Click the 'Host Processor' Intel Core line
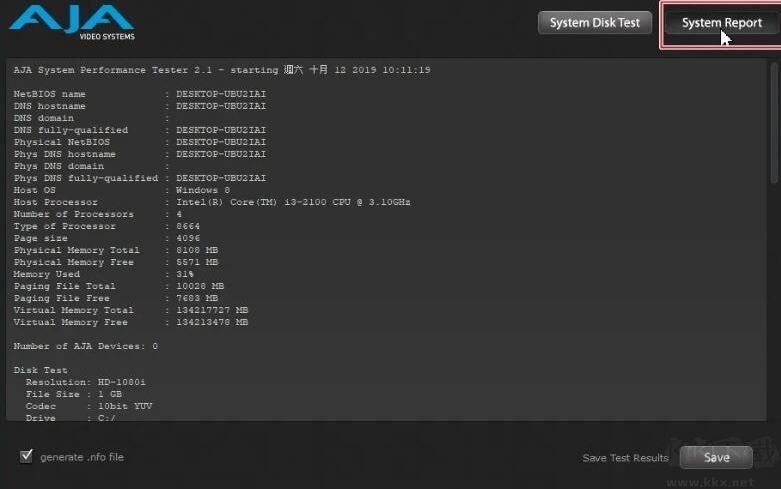781x489 pixels. point(212,202)
